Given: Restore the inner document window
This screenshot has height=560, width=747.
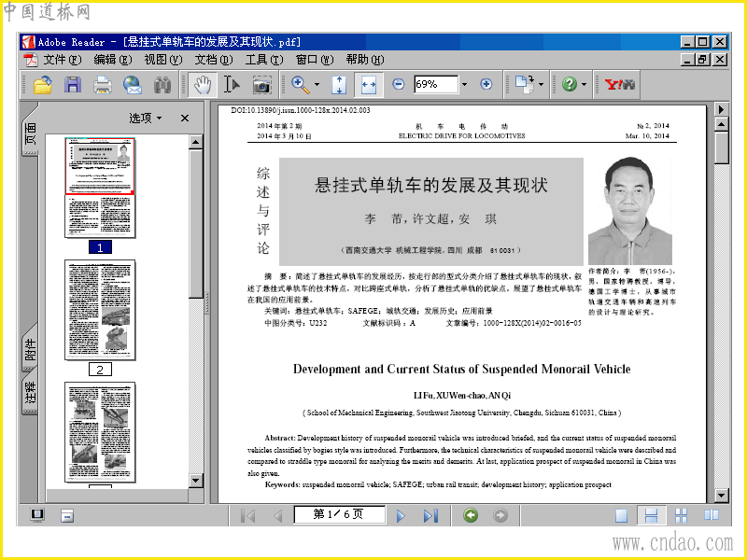Looking at the screenshot, I should pyautogui.click(x=703, y=60).
